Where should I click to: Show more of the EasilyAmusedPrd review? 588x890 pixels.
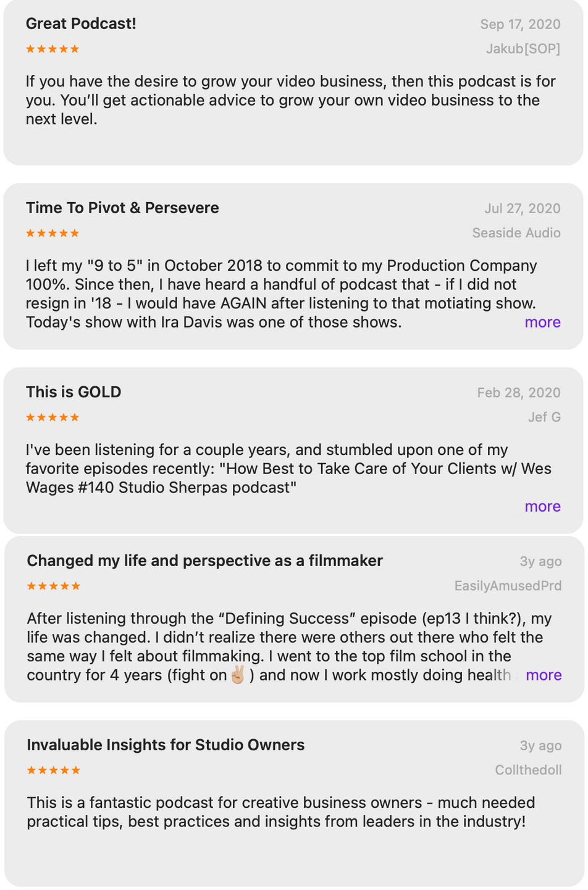point(544,675)
